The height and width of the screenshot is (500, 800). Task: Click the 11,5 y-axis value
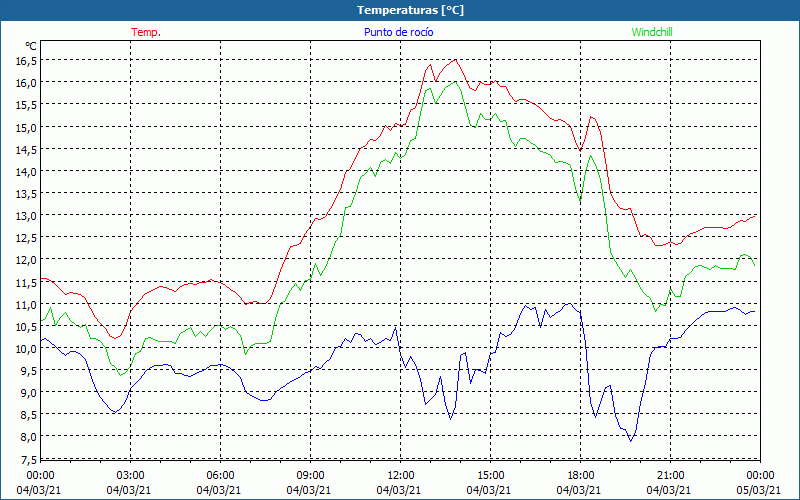(x=26, y=282)
